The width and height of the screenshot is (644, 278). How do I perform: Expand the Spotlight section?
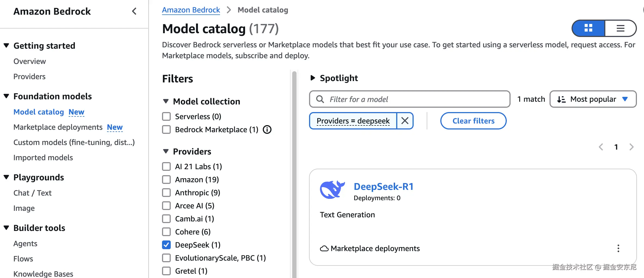click(x=313, y=78)
